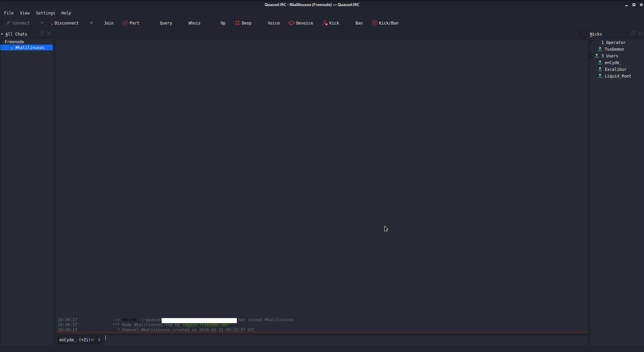
Task: Select enCyde_ in the nick list
Action: 613,63
